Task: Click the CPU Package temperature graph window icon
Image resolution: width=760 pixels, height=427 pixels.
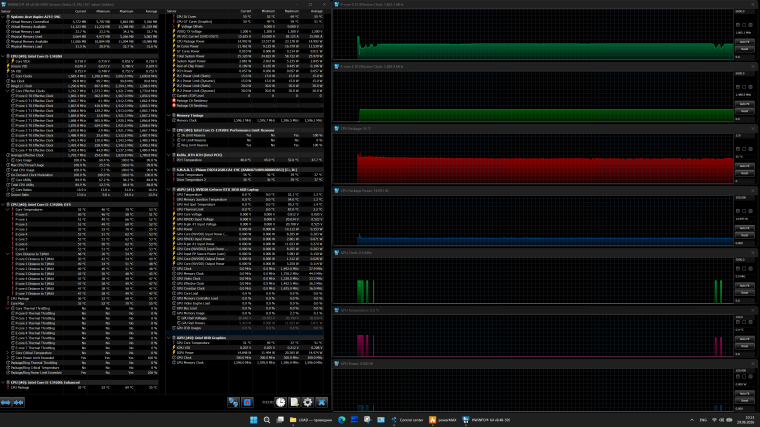Action: [x=336, y=128]
